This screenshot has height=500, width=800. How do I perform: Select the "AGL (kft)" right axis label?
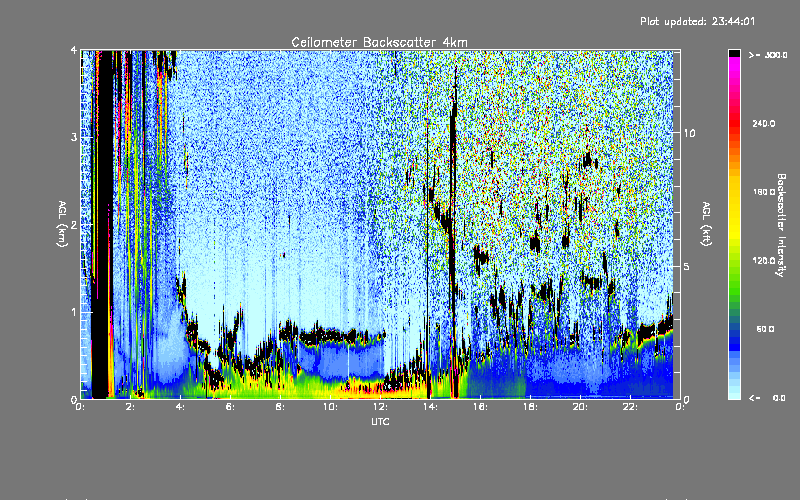706,224
